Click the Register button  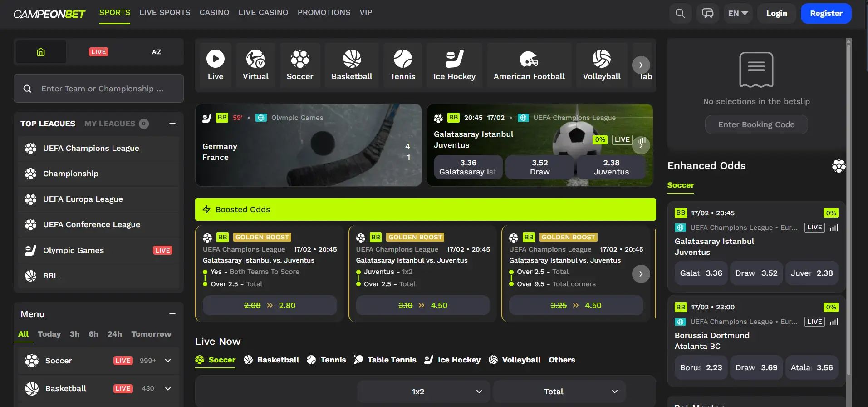(826, 13)
